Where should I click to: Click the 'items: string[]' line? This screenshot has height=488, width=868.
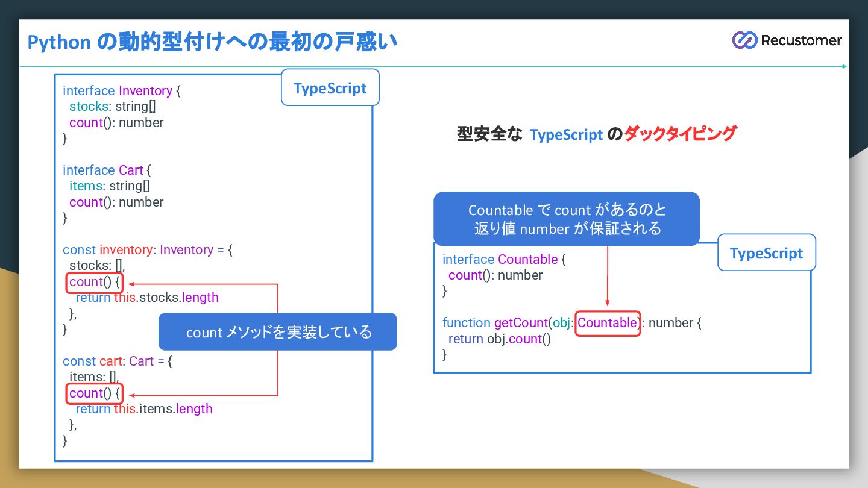110,186
